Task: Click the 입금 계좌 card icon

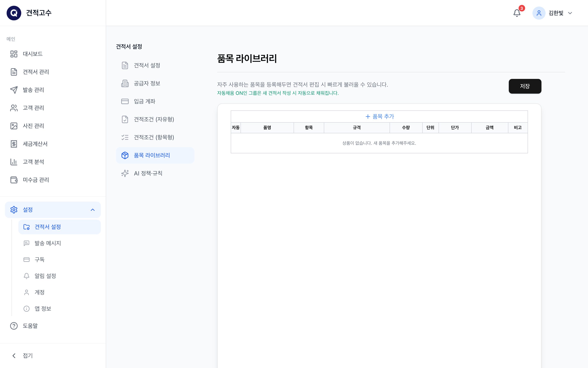Action: pyautogui.click(x=125, y=101)
